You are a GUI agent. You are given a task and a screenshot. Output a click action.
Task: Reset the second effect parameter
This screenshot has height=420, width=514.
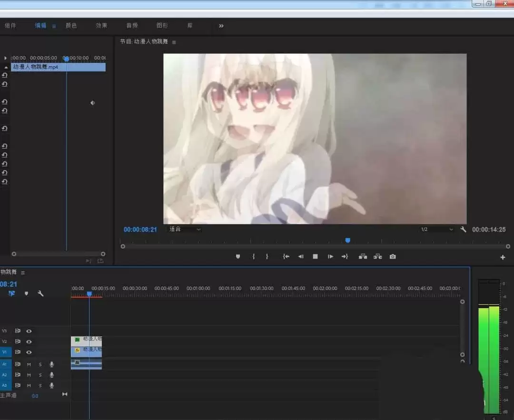[x=5, y=84]
